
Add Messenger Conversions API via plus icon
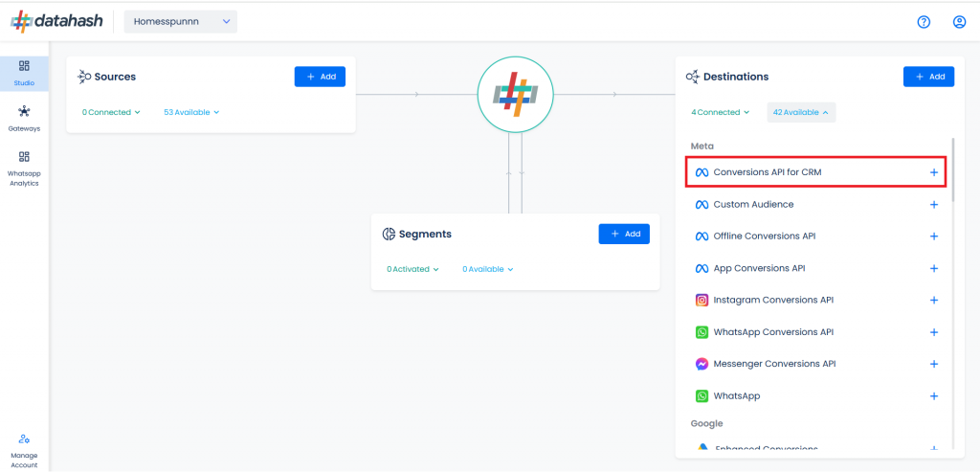tap(934, 364)
